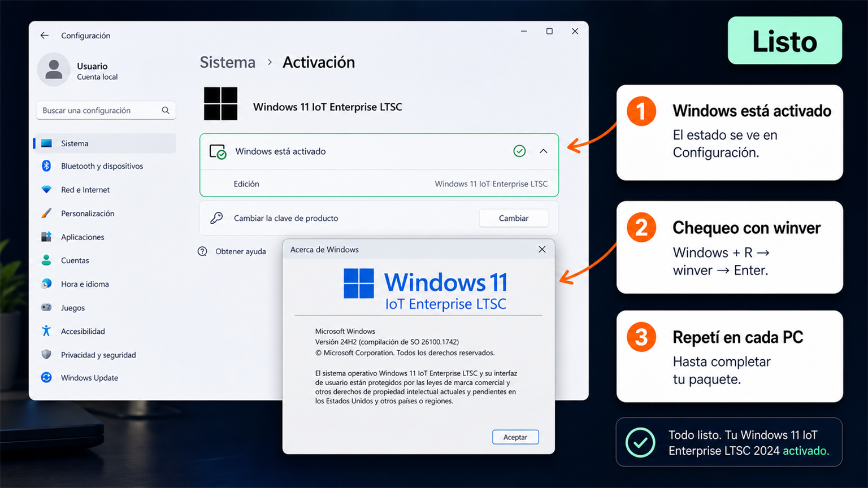Click the Aplicaciones icon
This screenshot has width=868, height=488.
tap(46, 237)
